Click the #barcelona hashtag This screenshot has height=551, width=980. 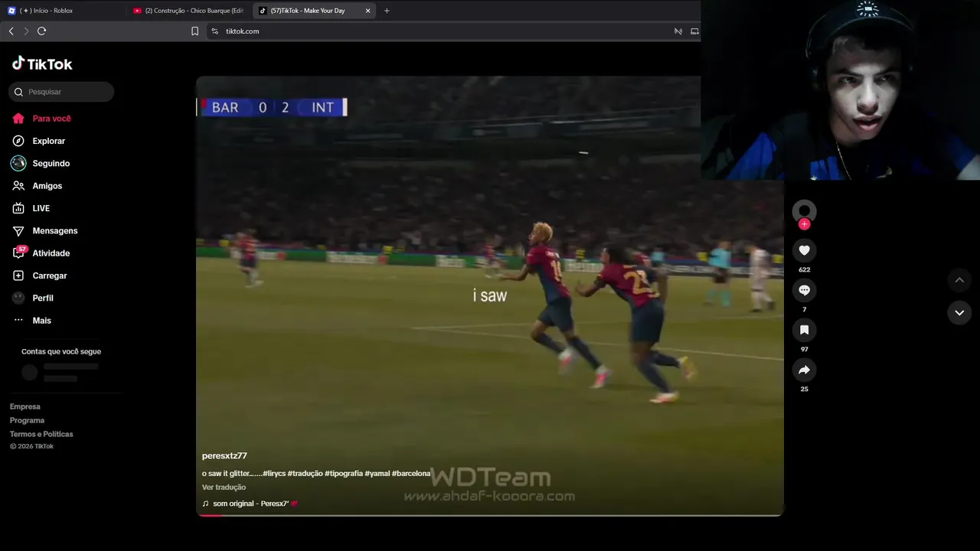[x=411, y=474]
